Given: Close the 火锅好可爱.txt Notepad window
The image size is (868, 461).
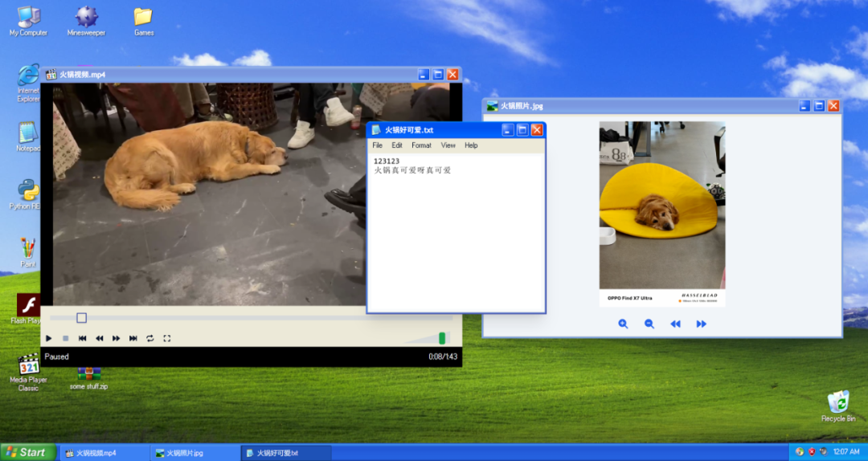Looking at the screenshot, I should click(536, 130).
